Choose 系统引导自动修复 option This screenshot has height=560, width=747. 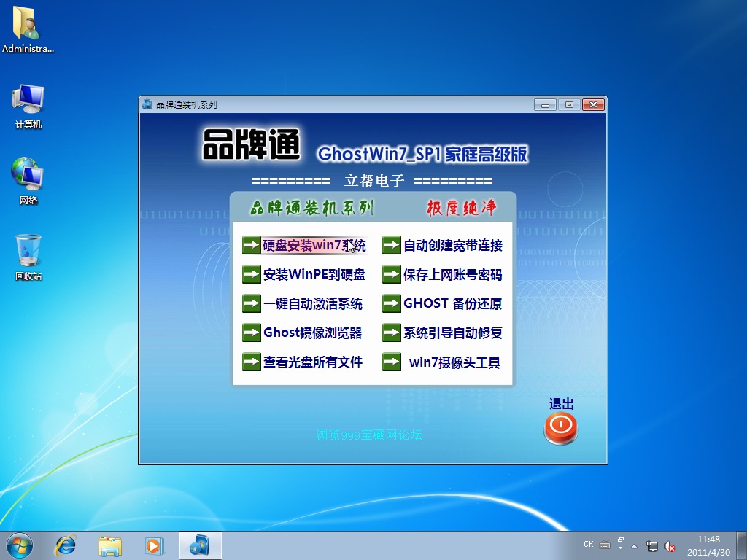point(453,332)
